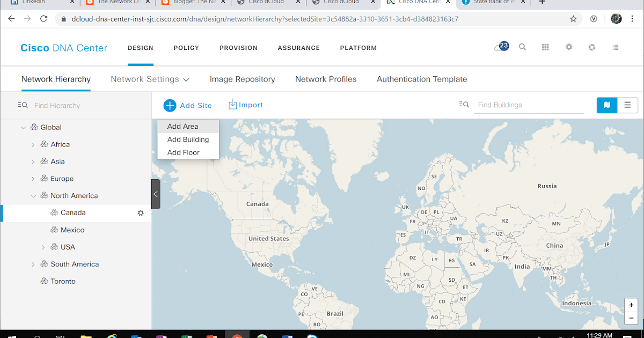Switch hierarchy display to map view
Screen dimensions: 644x338
pos(607,105)
